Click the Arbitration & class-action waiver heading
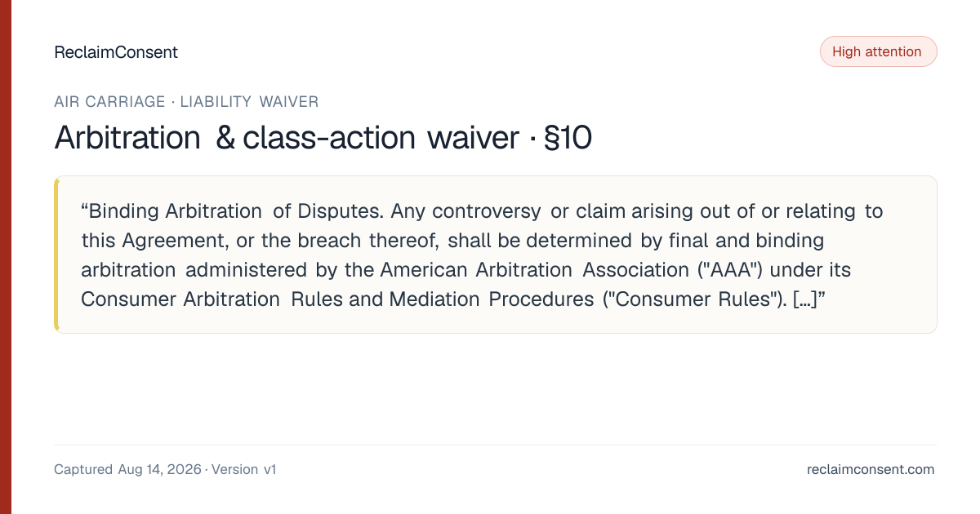Screen dimensions: 980x514 point(286,139)
